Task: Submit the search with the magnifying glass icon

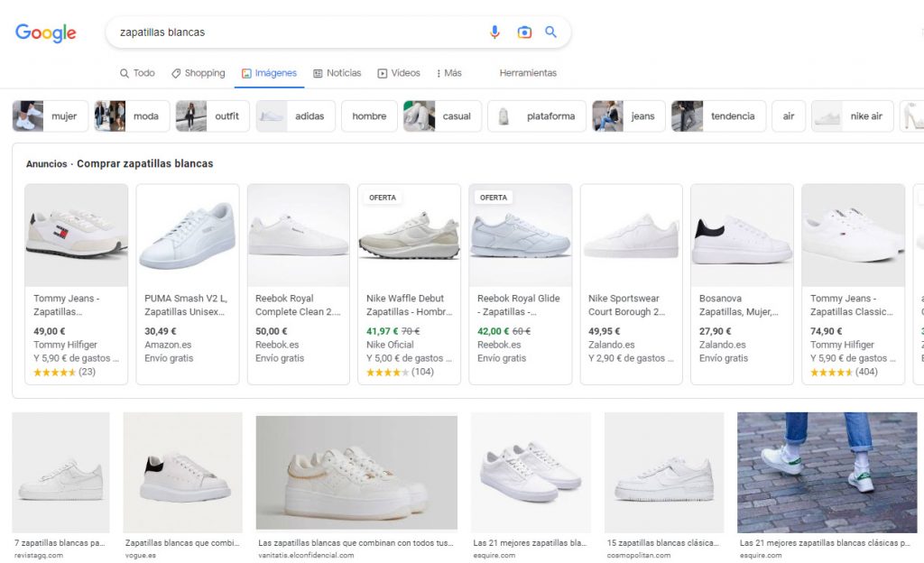Action: point(551,32)
